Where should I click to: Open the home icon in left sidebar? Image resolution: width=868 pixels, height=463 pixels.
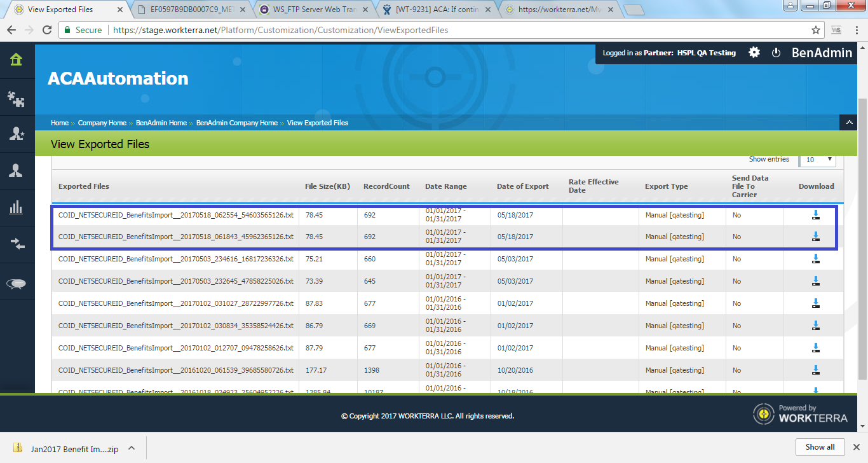(16, 60)
